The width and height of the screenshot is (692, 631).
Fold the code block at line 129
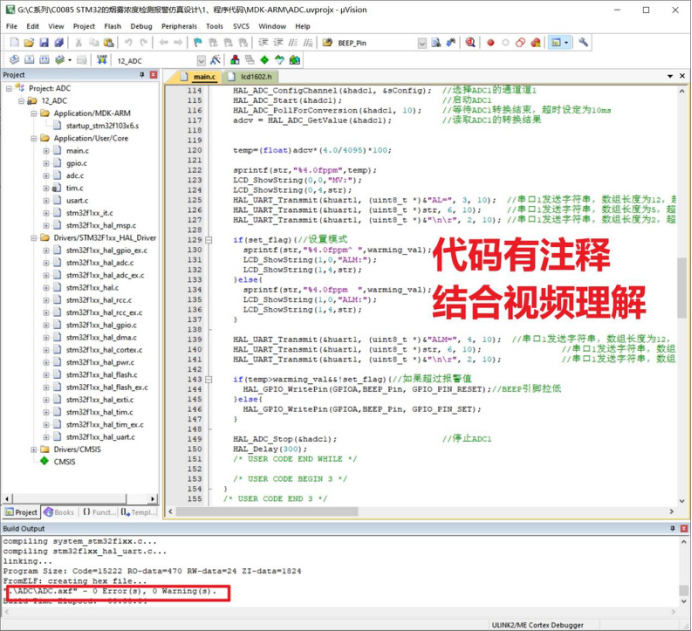click(x=208, y=240)
